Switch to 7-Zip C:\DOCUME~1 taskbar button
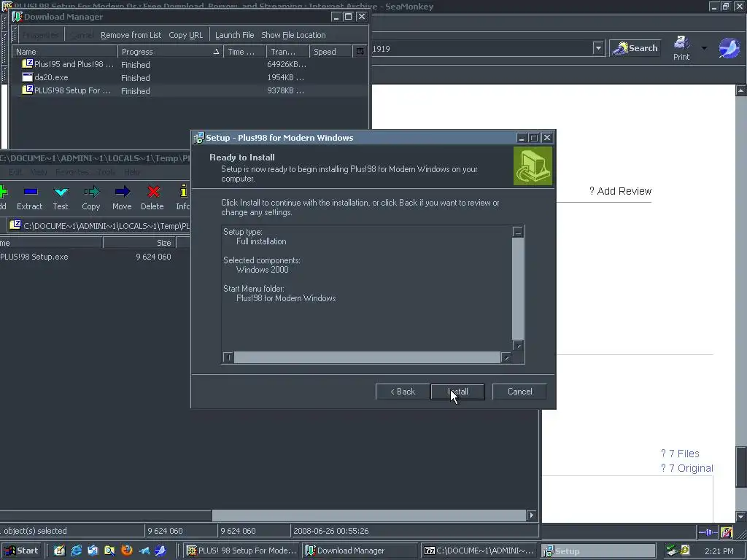This screenshot has width=747, height=560. [x=479, y=551]
